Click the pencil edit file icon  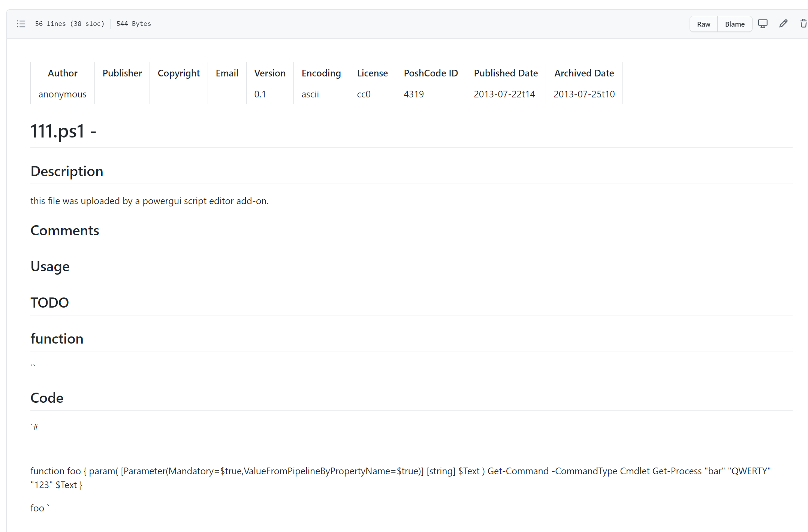tap(783, 24)
